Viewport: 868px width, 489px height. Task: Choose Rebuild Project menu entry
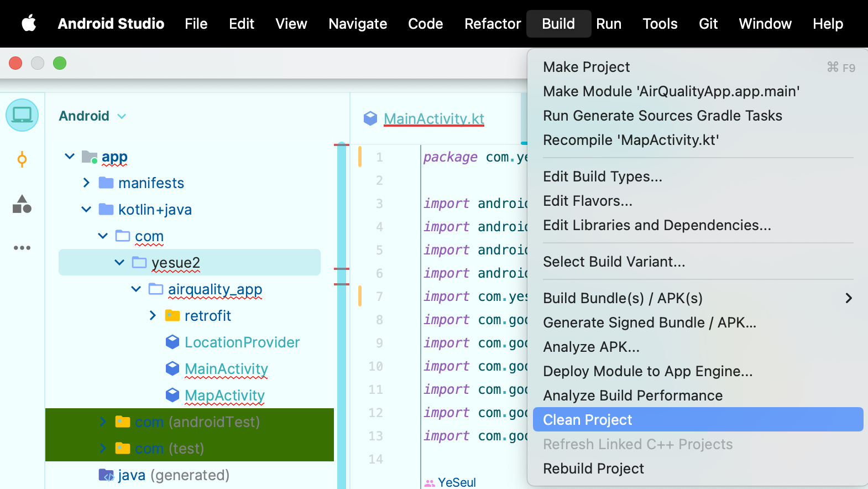click(x=593, y=469)
